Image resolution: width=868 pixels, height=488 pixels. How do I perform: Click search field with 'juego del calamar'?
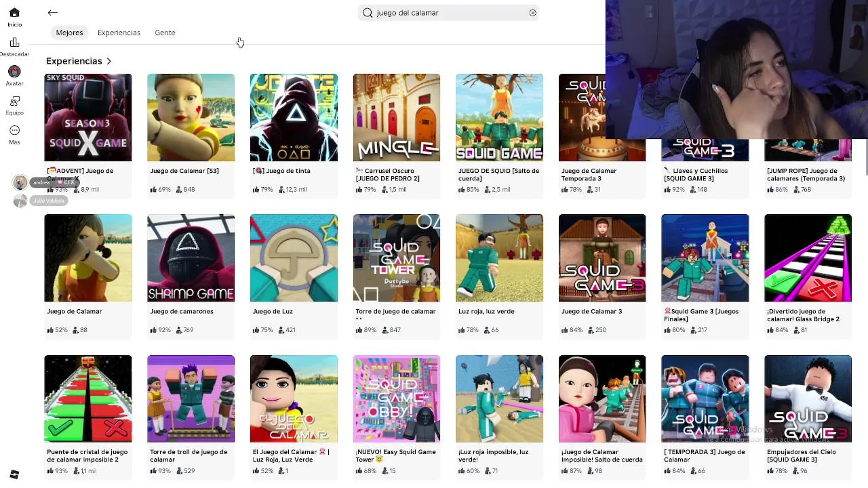click(448, 13)
